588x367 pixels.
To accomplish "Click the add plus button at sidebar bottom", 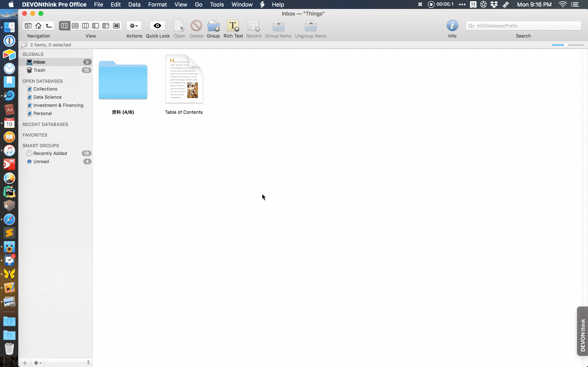I will (x=25, y=363).
